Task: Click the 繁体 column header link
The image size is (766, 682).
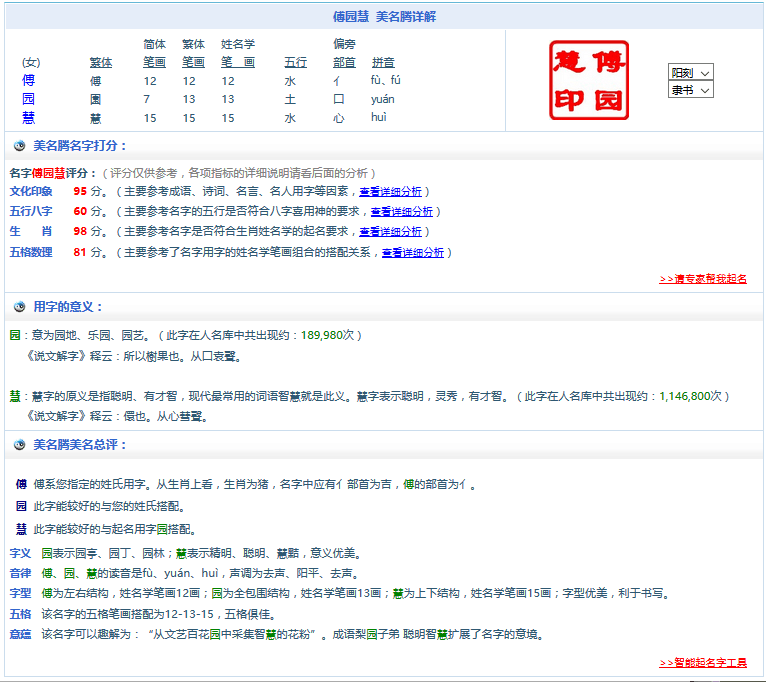Action: 100,63
